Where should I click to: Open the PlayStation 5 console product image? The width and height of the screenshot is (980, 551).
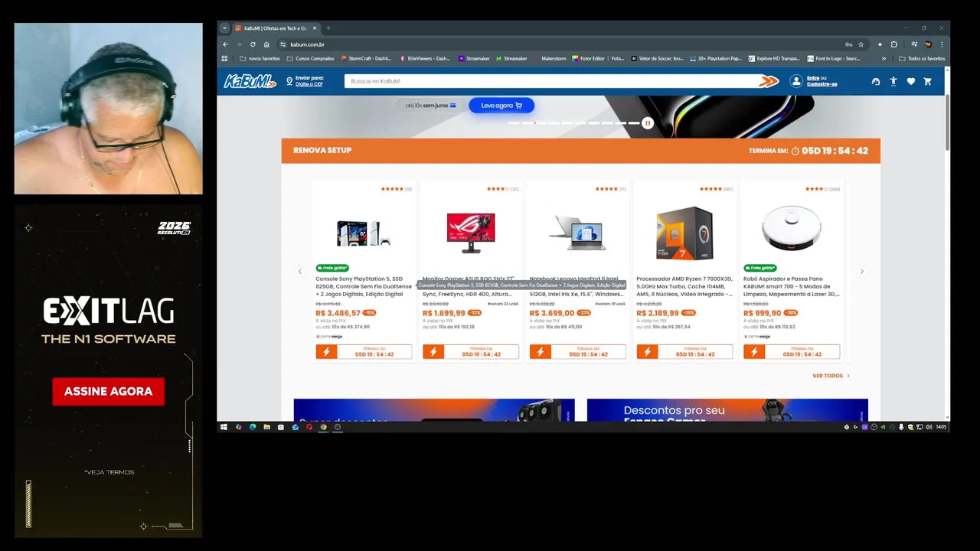click(364, 232)
